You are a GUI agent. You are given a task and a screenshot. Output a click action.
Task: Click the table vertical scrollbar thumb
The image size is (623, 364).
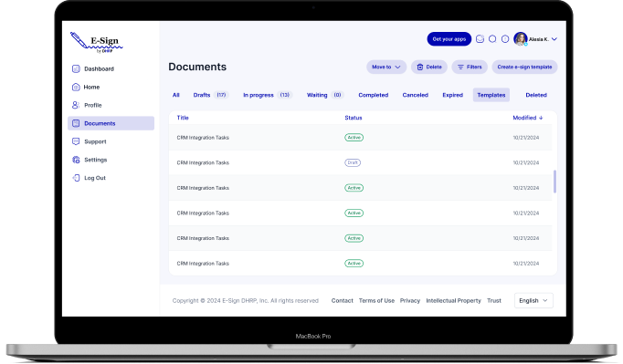[554, 182]
